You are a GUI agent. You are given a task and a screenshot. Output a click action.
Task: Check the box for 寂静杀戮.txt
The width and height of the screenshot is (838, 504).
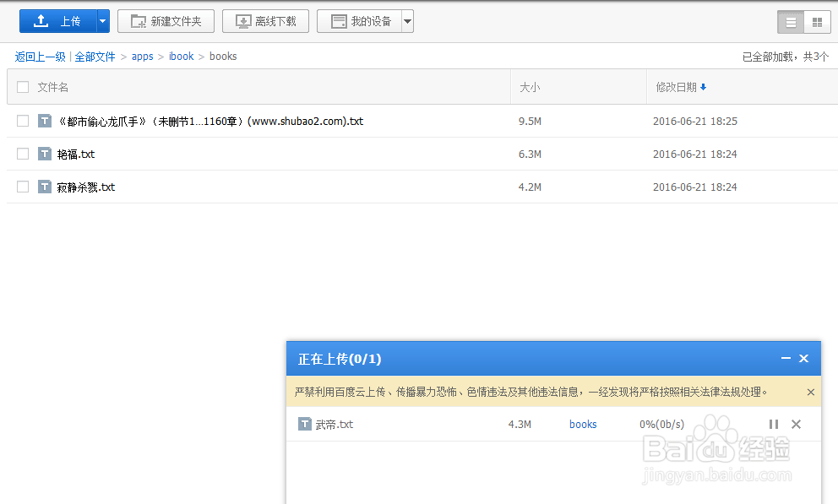point(23,187)
